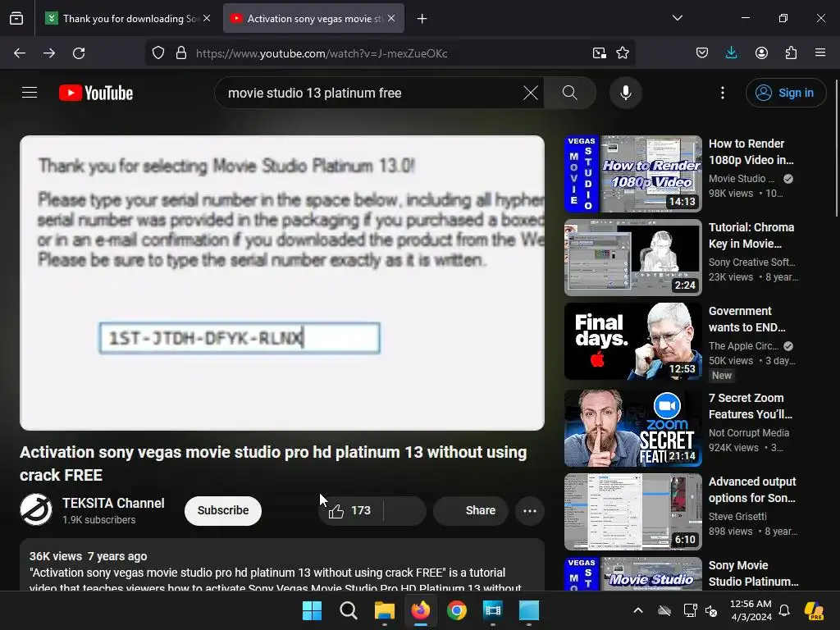Open the TEKSITA Channel avatar

pos(36,509)
